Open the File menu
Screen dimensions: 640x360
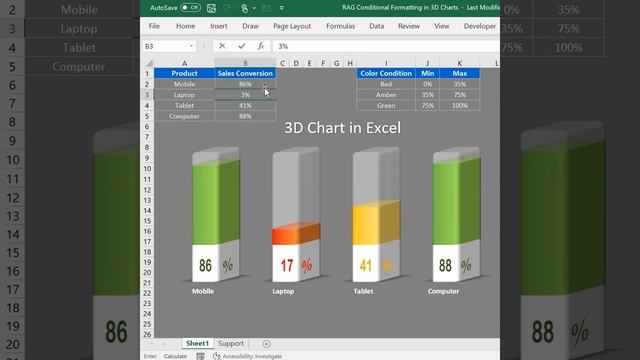154,26
